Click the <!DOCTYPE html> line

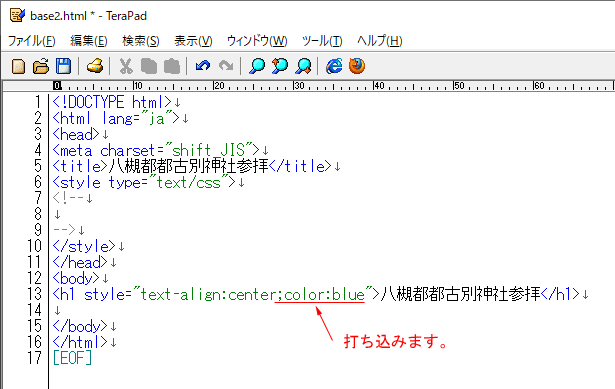[x=112, y=103]
